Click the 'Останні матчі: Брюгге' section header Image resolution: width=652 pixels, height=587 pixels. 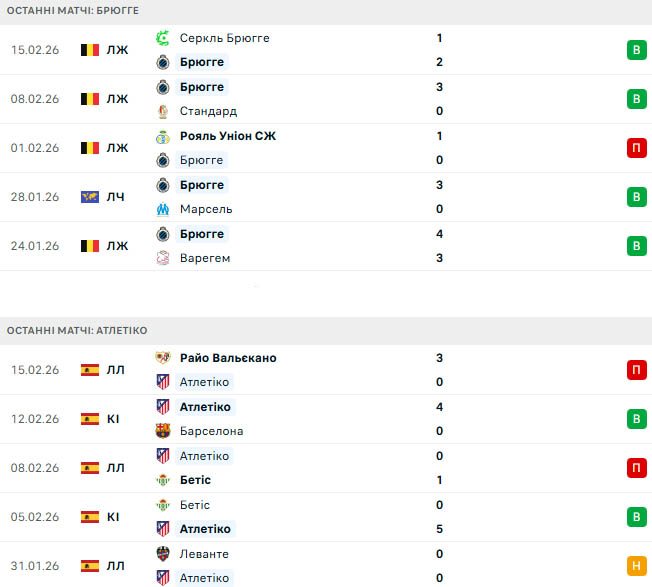(x=73, y=10)
